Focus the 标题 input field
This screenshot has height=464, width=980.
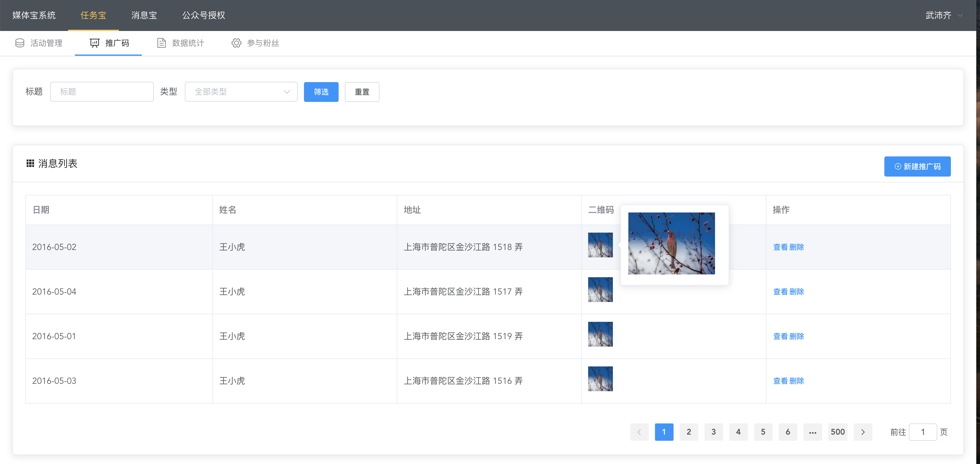[x=102, y=92]
